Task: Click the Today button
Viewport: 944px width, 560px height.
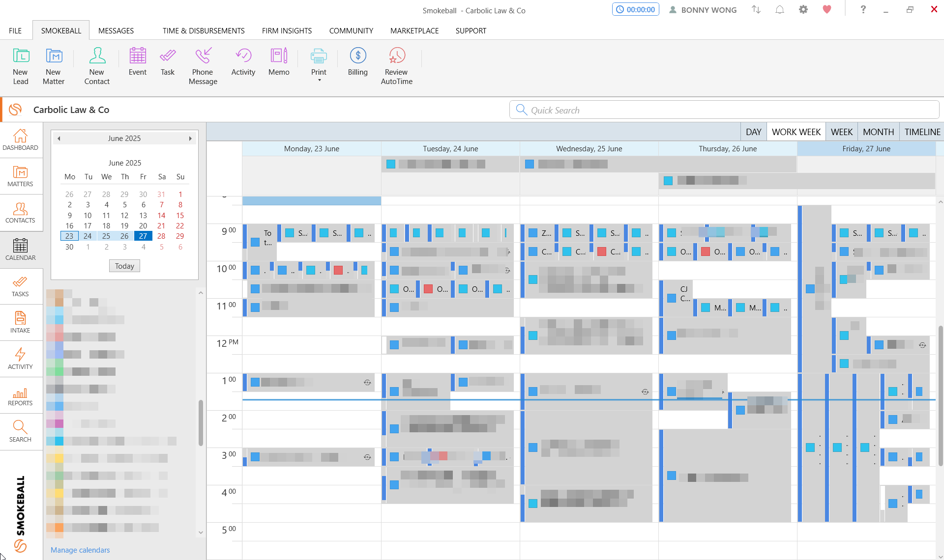Action: 124,266
